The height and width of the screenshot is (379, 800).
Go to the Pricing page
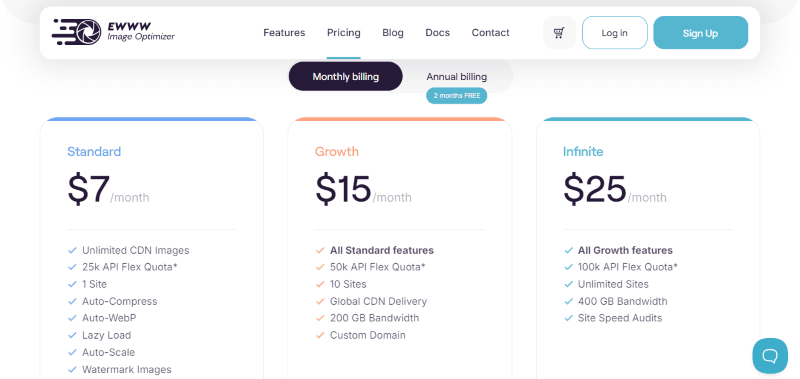(343, 33)
